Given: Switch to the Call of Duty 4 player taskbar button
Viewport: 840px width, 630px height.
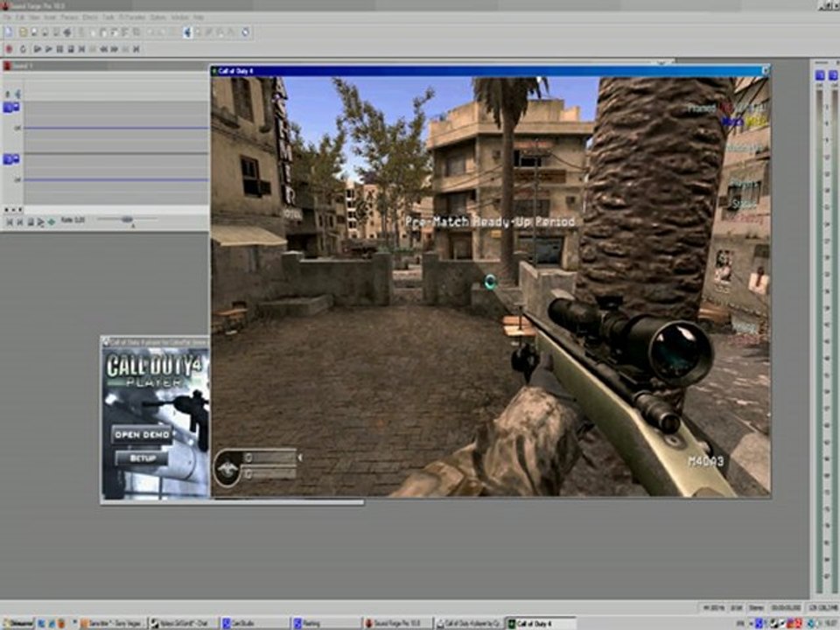Looking at the screenshot, I should click(x=469, y=624).
